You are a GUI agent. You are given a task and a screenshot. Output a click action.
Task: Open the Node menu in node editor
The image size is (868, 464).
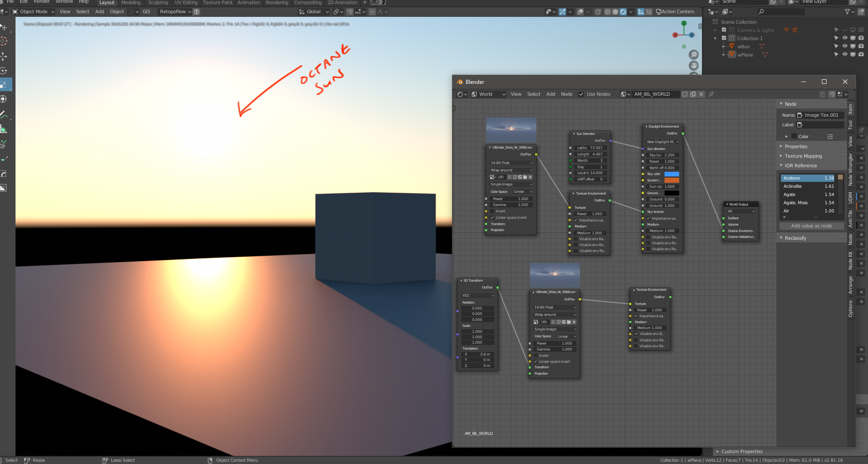click(567, 94)
